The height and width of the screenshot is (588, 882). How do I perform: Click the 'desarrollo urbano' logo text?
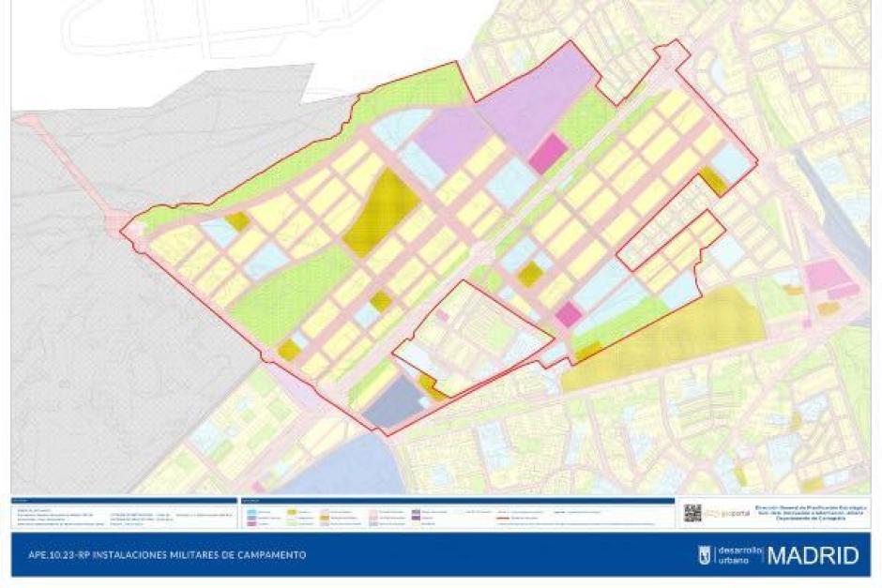click(738, 555)
